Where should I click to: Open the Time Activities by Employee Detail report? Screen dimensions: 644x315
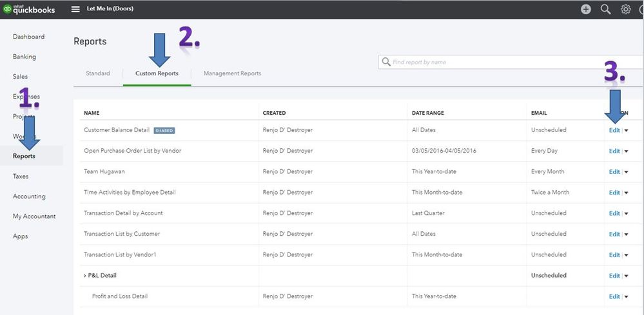(x=130, y=192)
